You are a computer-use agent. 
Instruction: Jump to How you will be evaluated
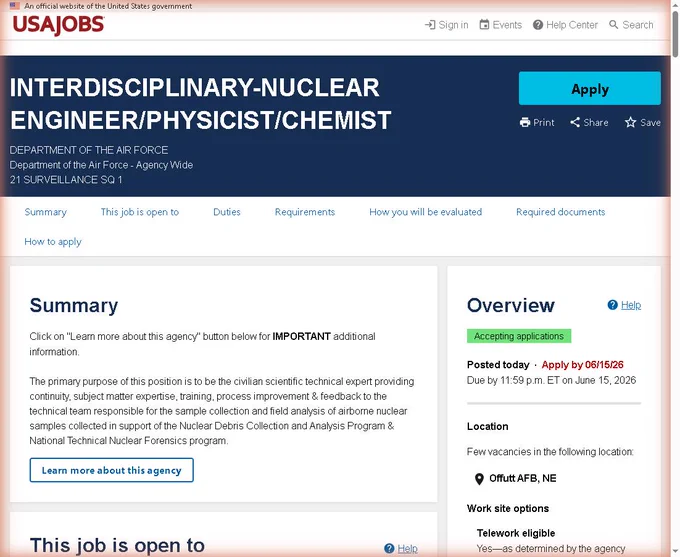tap(425, 212)
